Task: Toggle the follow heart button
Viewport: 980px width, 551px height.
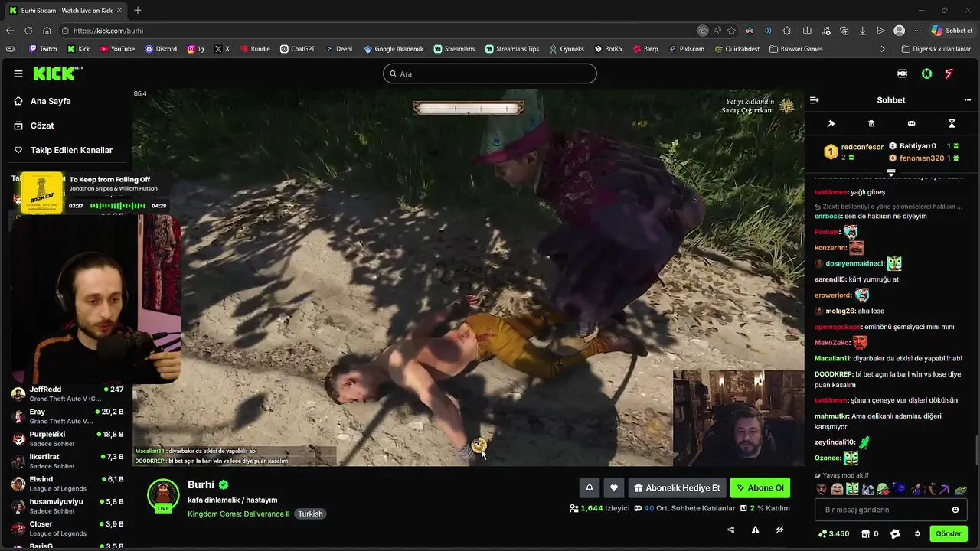Action: (614, 487)
